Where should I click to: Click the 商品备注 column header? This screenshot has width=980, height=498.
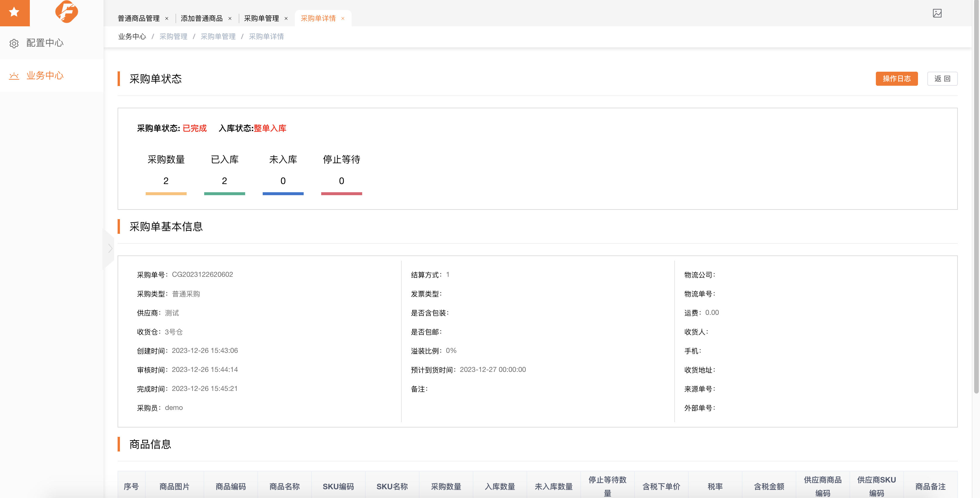930,487
